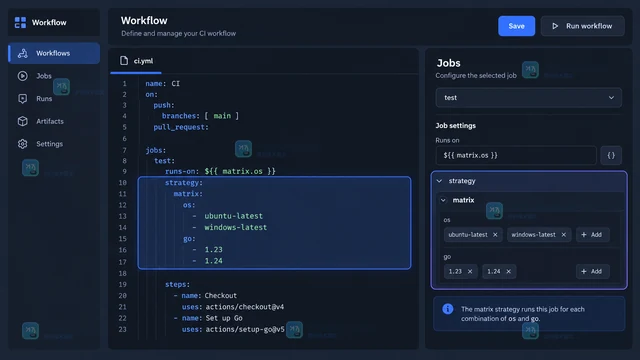Click the Workflows branch icon
The width and height of the screenshot is (640, 360).
tap(22, 53)
